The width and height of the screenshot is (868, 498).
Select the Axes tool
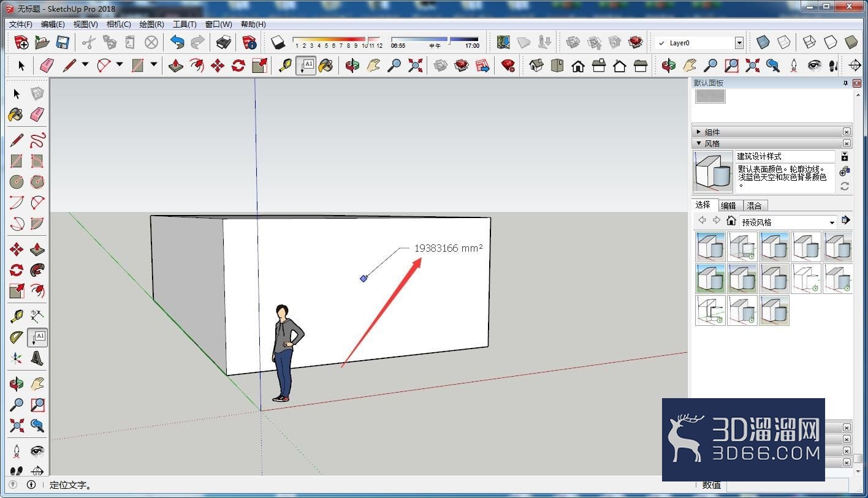pyautogui.click(x=17, y=358)
